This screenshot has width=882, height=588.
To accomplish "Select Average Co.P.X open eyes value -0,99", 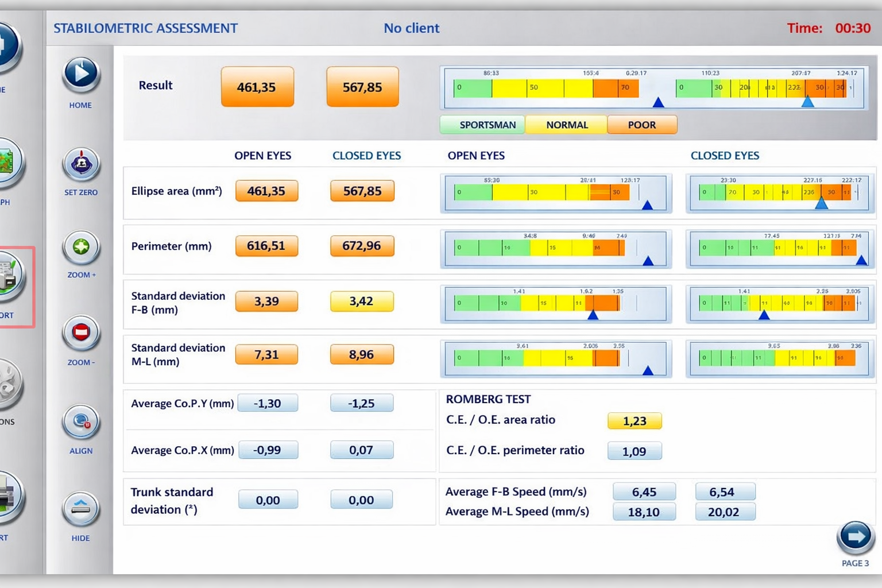I will coord(268,450).
